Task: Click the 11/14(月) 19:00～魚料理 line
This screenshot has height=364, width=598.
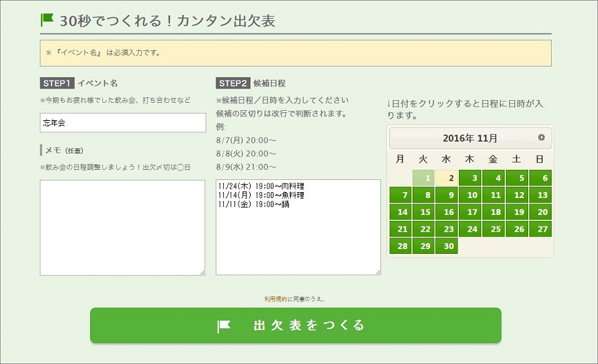Action: [x=261, y=195]
